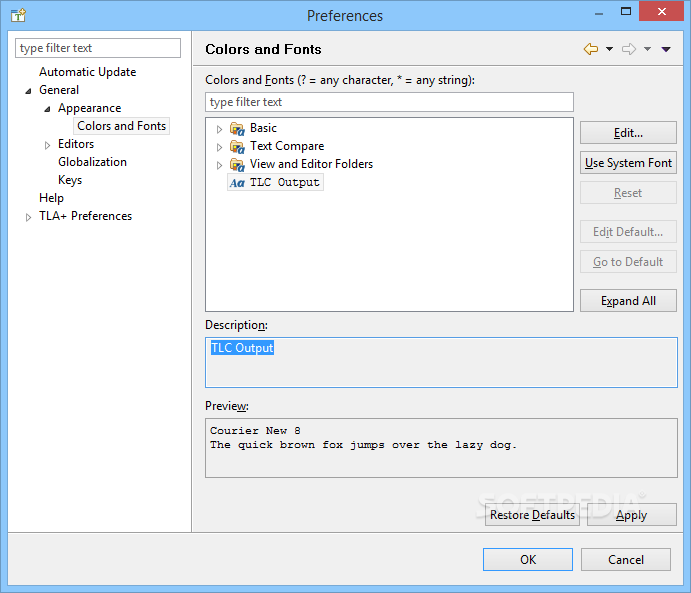Open the Globalization preference page
The height and width of the screenshot is (593, 691).
(92, 162)
